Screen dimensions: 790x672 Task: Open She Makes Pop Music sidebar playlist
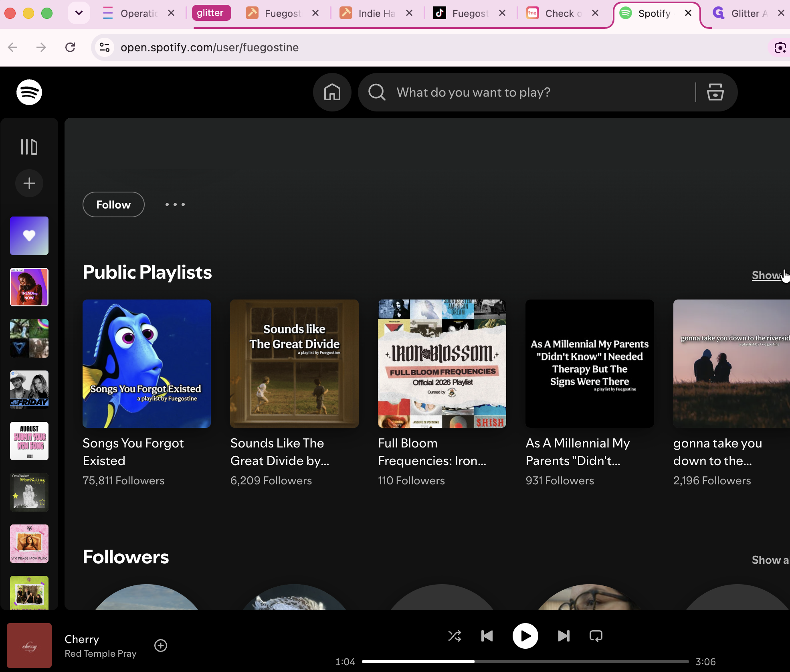click(29, 544)
